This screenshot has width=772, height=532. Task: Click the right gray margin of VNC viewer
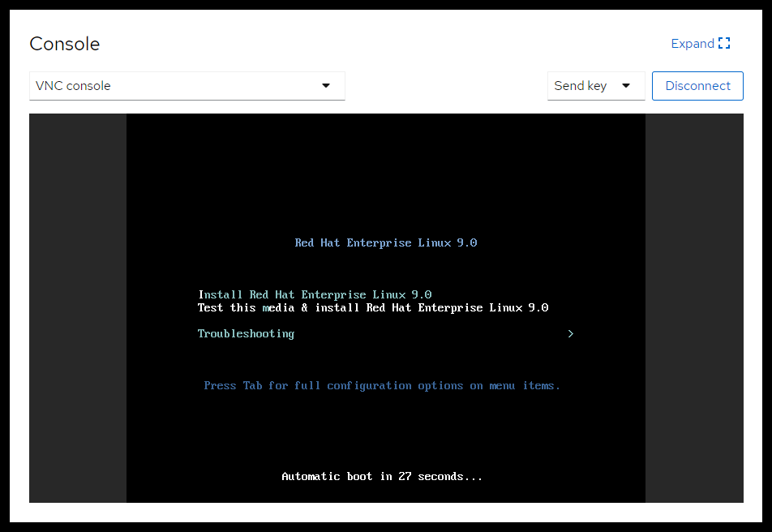pos(694,308)
